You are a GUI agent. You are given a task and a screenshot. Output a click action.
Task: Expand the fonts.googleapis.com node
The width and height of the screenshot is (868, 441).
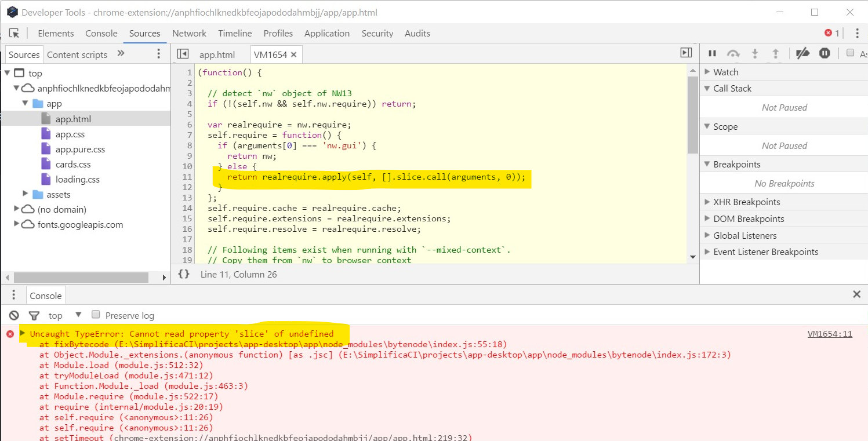coord(16,224)
